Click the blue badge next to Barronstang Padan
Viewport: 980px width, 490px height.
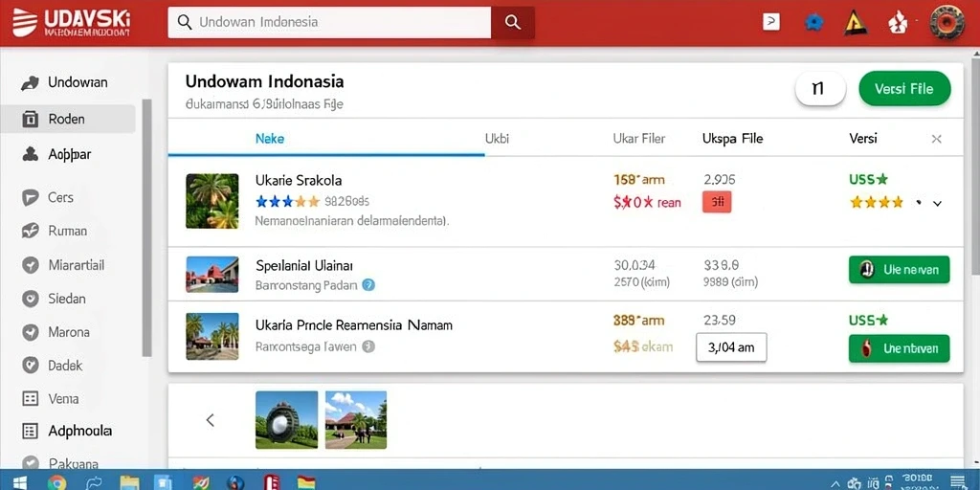[x=368, y=285]
